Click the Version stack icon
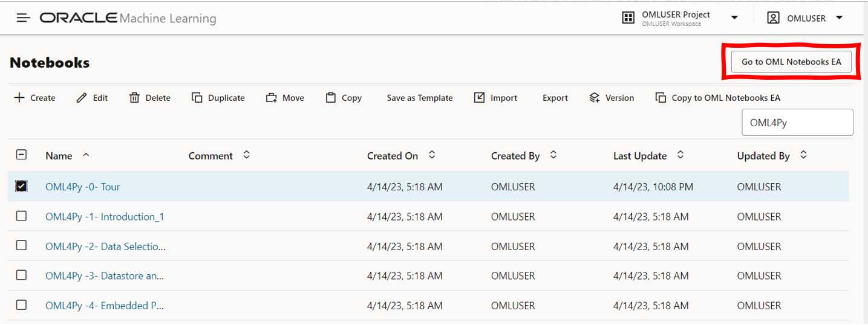This screenshot has height=325, width=868. point(594,98)
